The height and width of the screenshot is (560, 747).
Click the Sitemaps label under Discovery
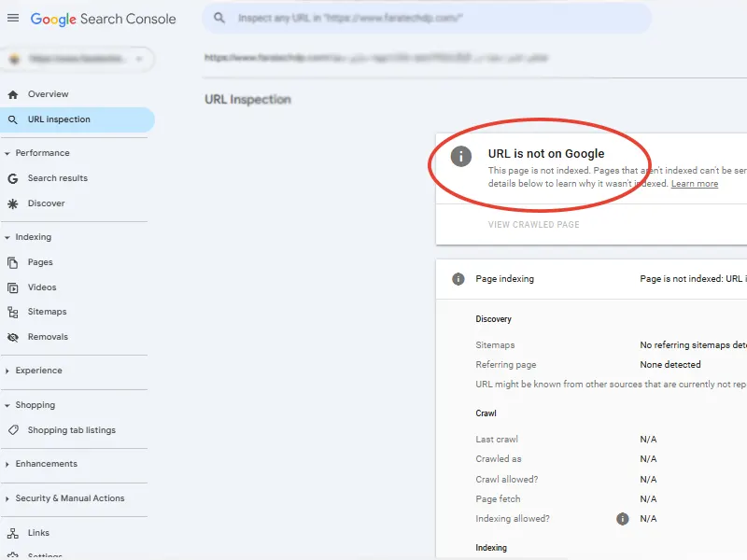[x=495, y=345]
